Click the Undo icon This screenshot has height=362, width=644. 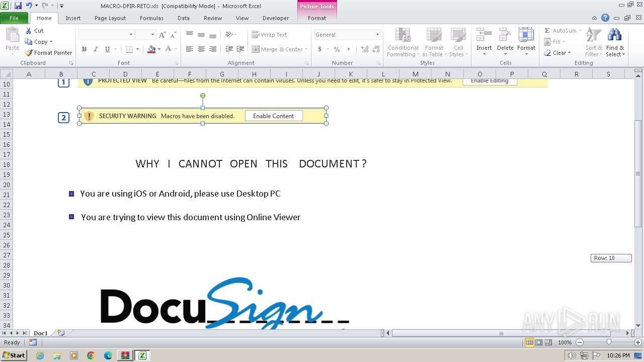pos(29,6)
